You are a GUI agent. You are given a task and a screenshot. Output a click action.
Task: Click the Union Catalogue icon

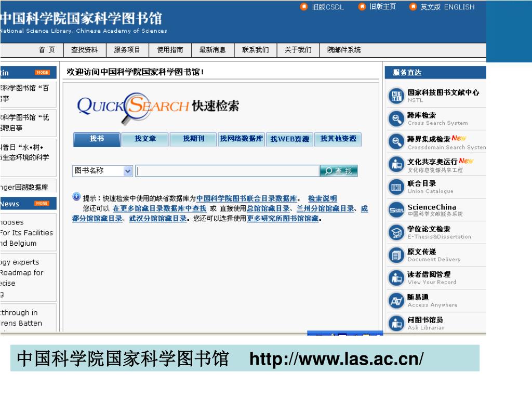[x=396, y=187]
